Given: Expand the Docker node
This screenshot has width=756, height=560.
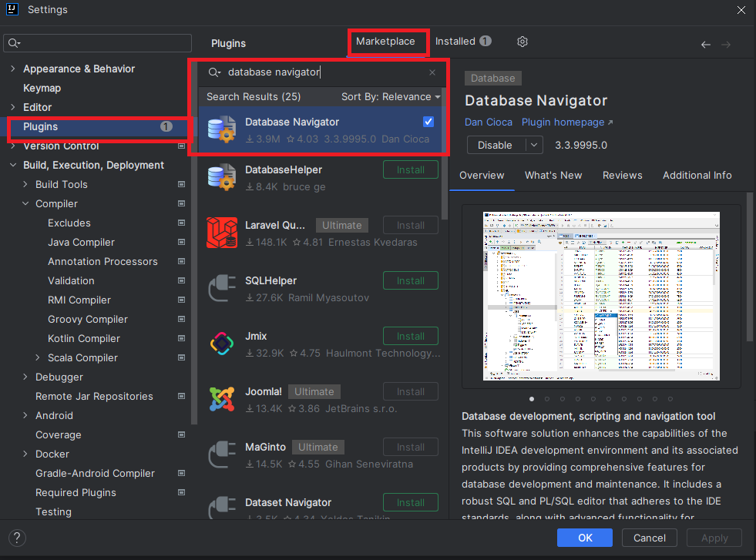Looking at the screenshot, I should [x=25, y=454].
